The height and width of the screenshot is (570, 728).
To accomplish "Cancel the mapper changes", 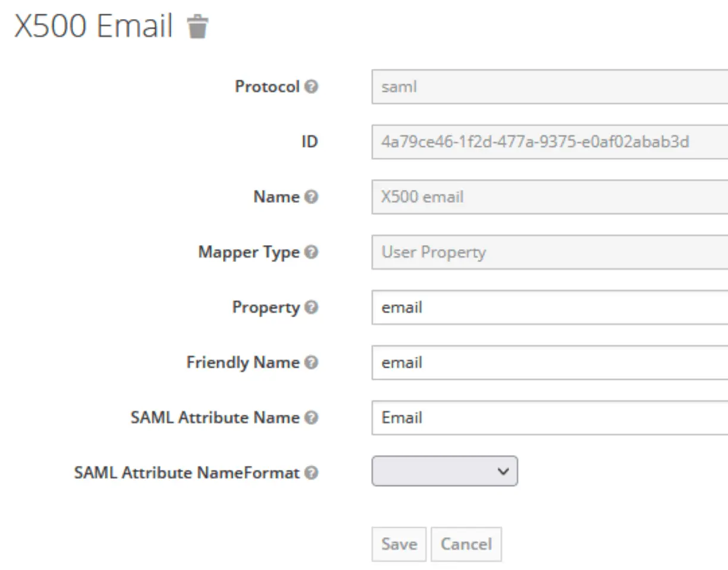I will (x=466, y=544).
